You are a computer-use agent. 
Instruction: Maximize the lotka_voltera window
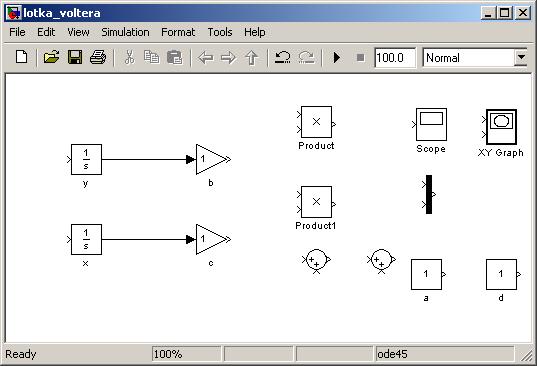(505, 13)
